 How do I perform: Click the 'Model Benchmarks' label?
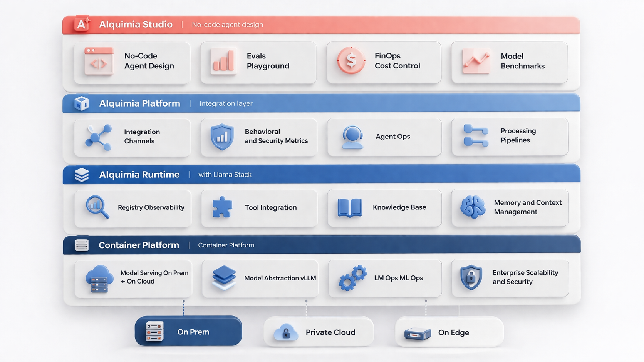[x=523, y=61]
